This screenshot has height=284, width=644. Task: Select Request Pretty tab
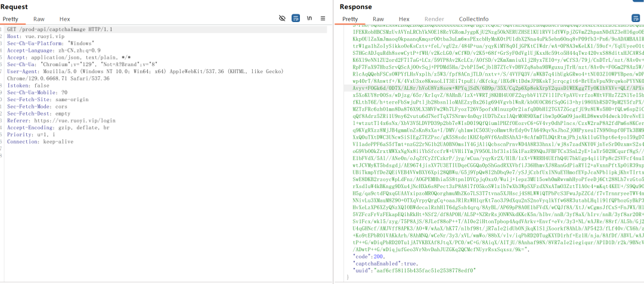[10, 19]
